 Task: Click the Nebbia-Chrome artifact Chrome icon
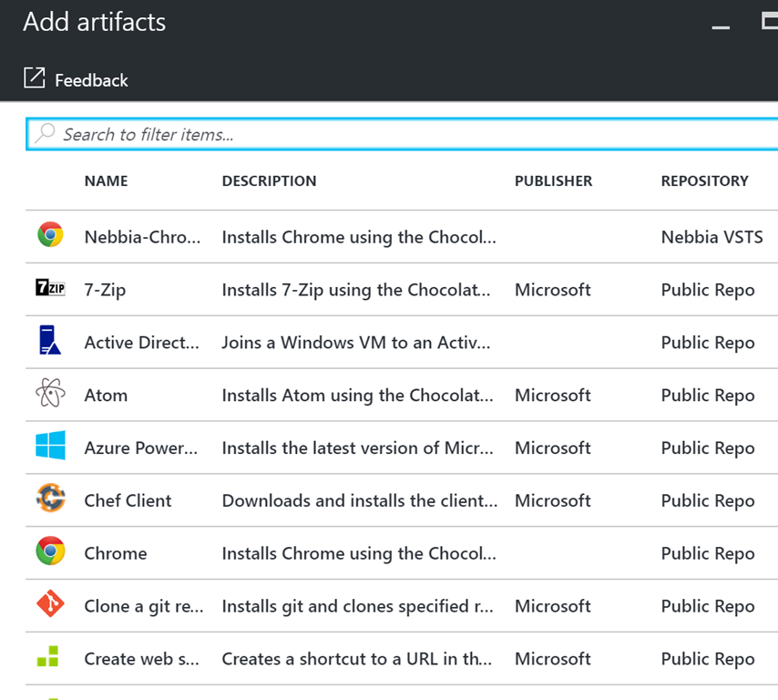click(50, 234)
